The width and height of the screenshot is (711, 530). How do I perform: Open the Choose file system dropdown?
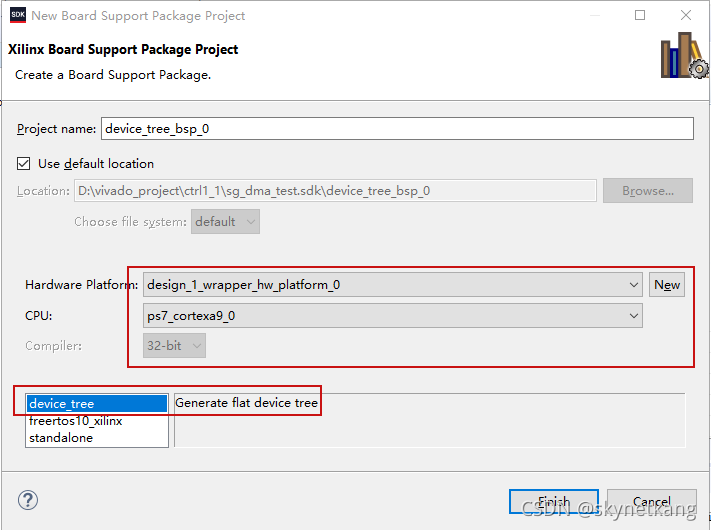pyautogui.click(x=225, y=222)
